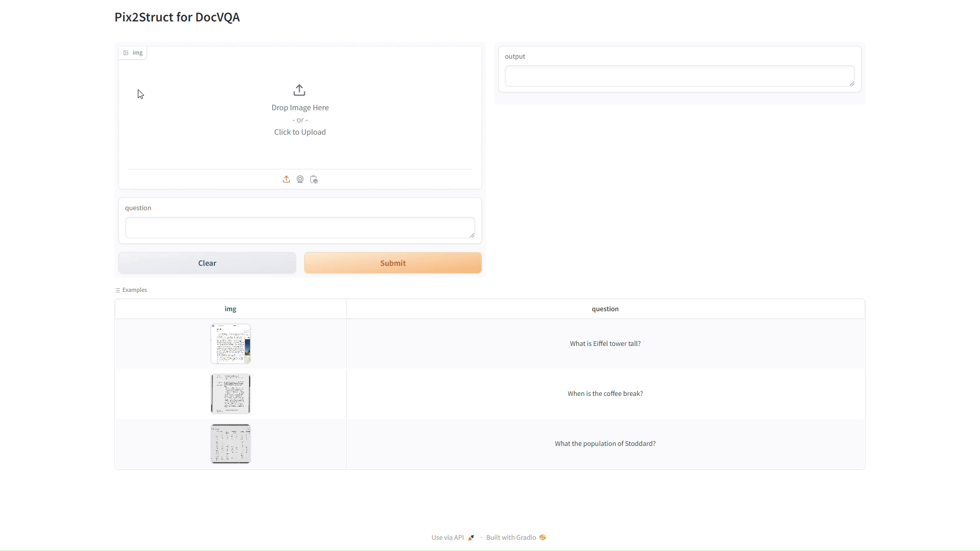
Task: Click 'What the population of Stoddard?' example
Action: [x=605, y=443]
